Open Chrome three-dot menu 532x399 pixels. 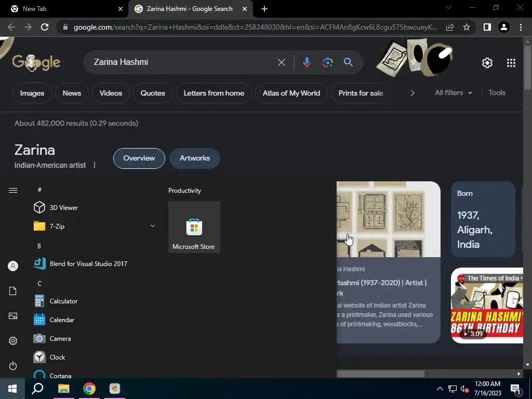pyautogui.click(x=521, y=27)
